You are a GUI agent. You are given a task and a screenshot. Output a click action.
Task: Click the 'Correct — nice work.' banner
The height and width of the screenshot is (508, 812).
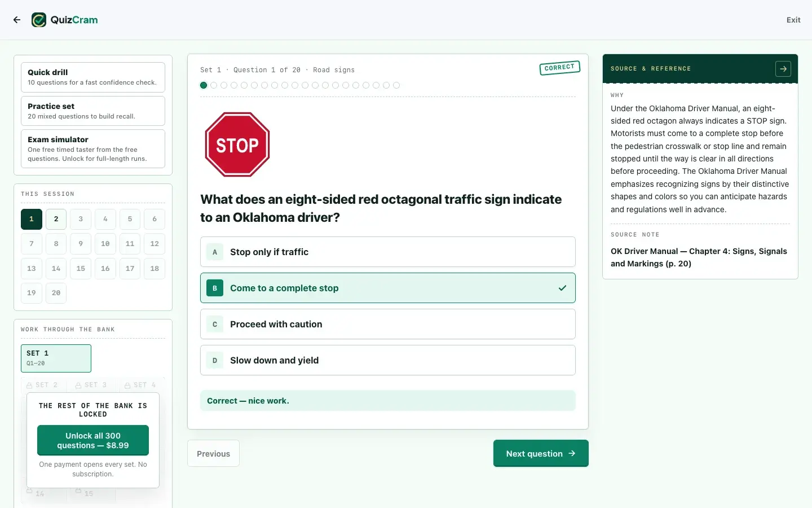tap(388, 401)
